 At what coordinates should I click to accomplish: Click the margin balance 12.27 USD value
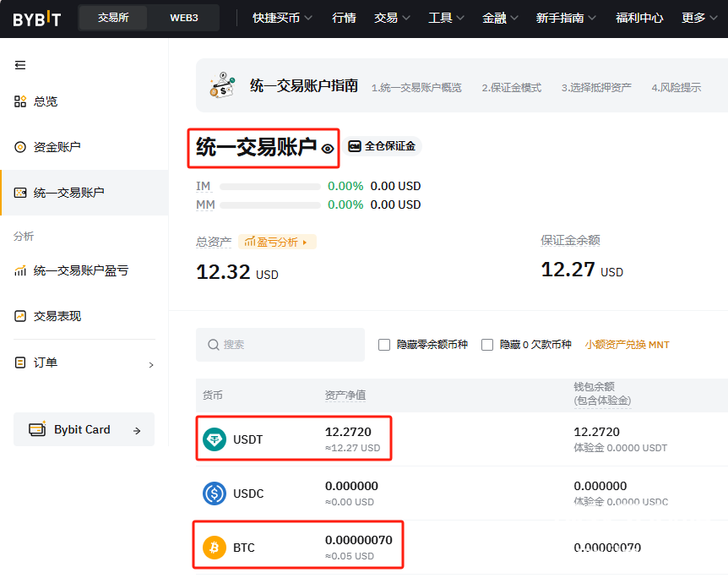582,270
